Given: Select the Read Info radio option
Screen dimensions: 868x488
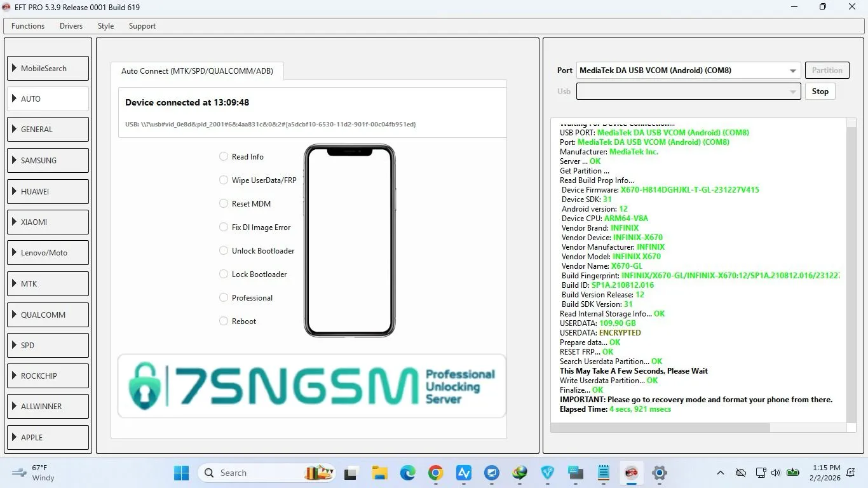Looking at the screenshot, I should tap(224, 156).
